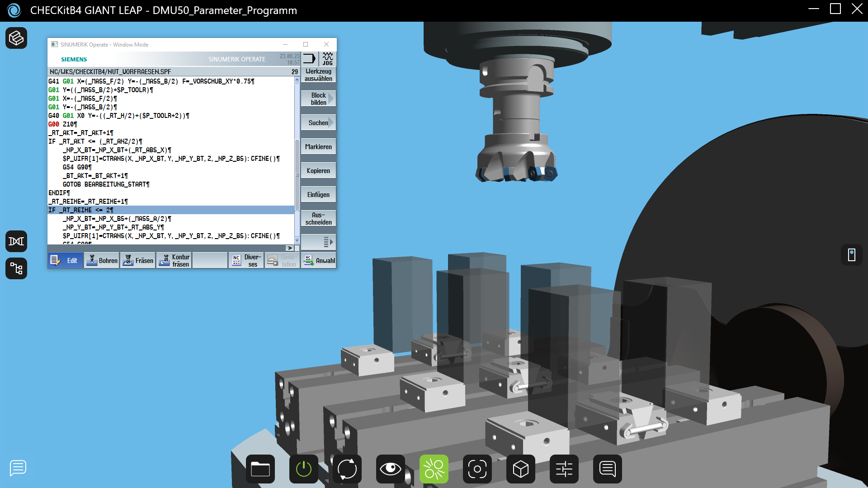Click the NC Anwahl softkey
The height and width of the screenshot is (488, 868).
[x=319, y=261]
